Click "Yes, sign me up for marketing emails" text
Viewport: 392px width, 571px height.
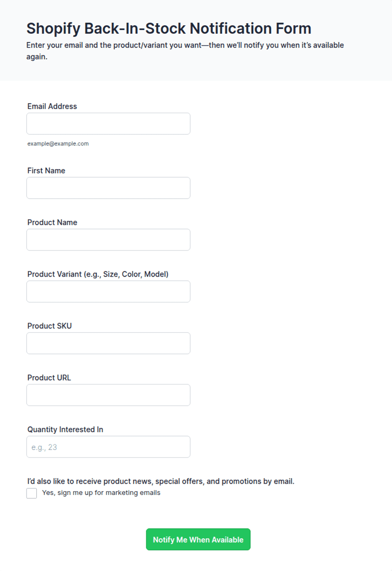pyautogui.click(x=101, y=493)
